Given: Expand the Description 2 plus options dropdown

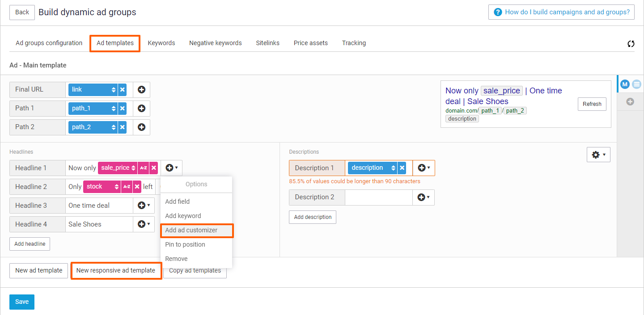Looking at the screenshot, I should tap(424, 197).
